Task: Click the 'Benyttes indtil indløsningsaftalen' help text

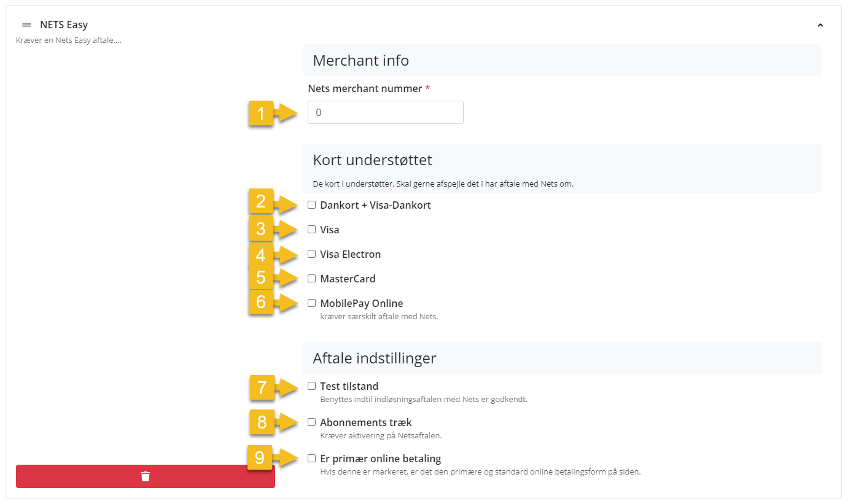Action: [x=424, y=400]
